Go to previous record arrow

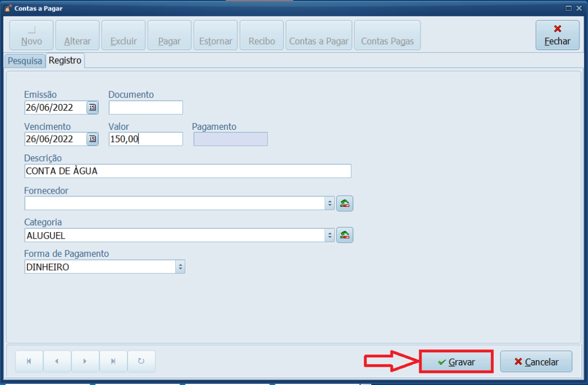(57, 361)
